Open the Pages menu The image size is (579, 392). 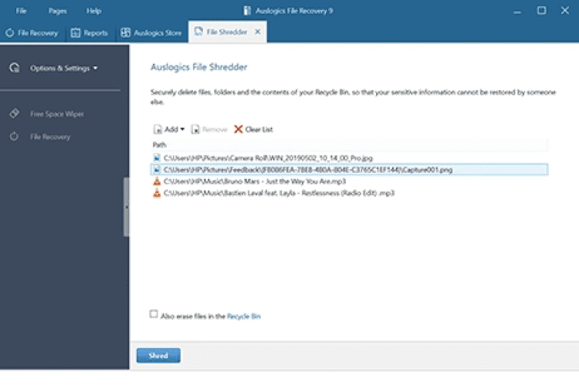(57, 11)
